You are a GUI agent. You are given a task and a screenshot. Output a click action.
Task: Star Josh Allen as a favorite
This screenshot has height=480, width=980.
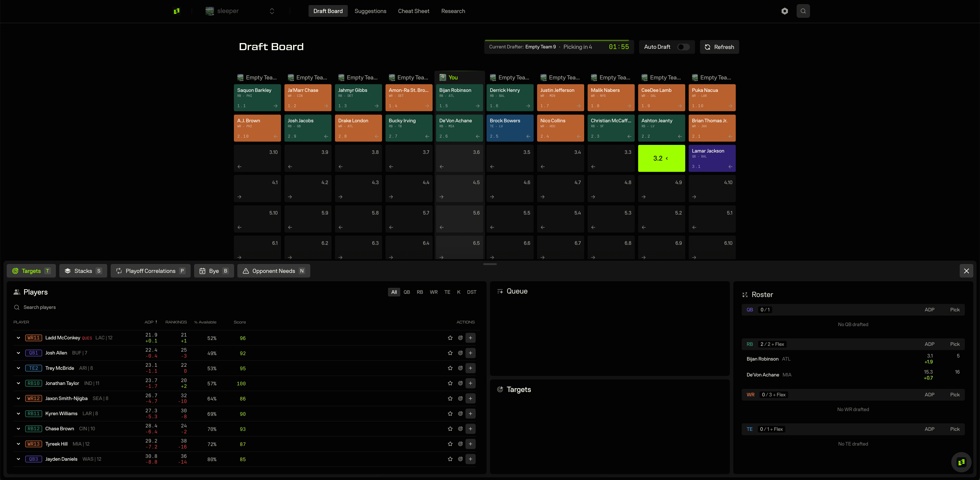click(450, 353)
